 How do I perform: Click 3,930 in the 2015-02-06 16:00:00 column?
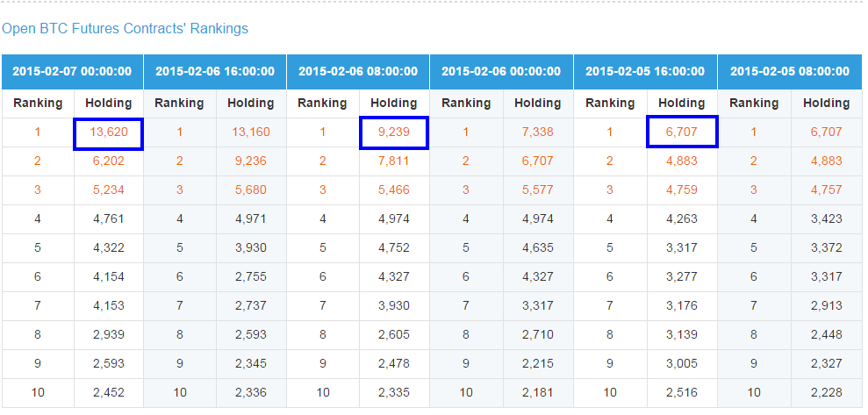pyautogui.click(x=251, y=248)
